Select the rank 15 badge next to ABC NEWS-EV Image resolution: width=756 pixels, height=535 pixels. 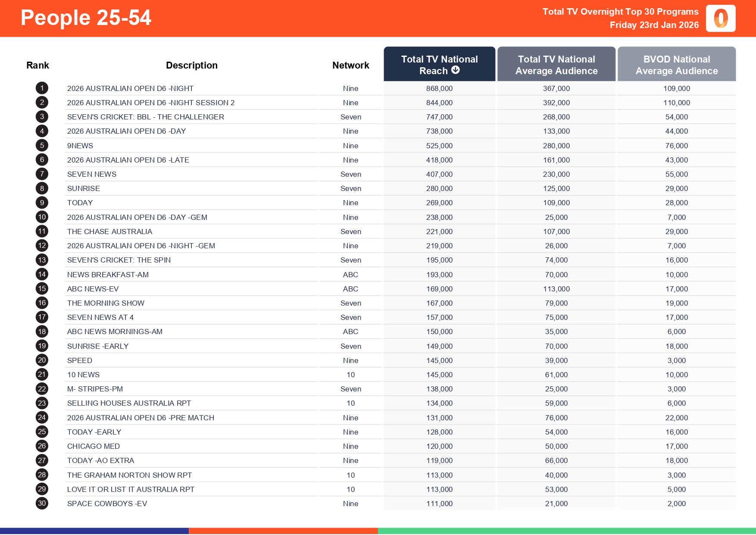tap(41, 288)
